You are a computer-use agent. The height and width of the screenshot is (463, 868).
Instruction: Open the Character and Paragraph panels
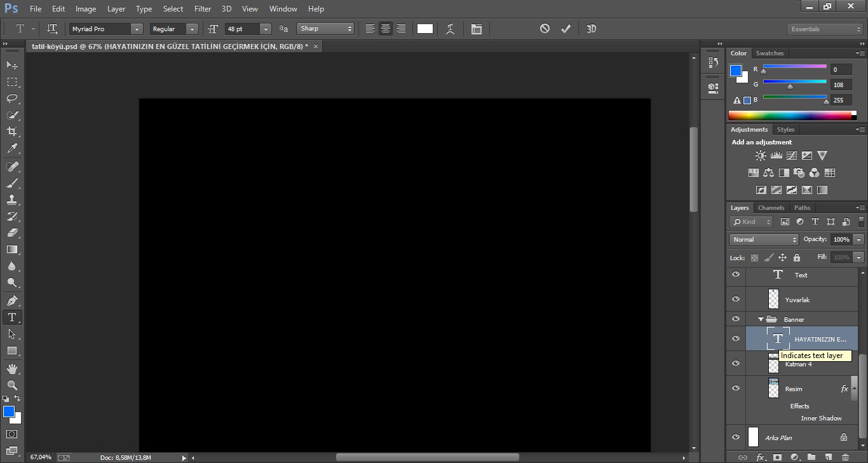point(477,29)
